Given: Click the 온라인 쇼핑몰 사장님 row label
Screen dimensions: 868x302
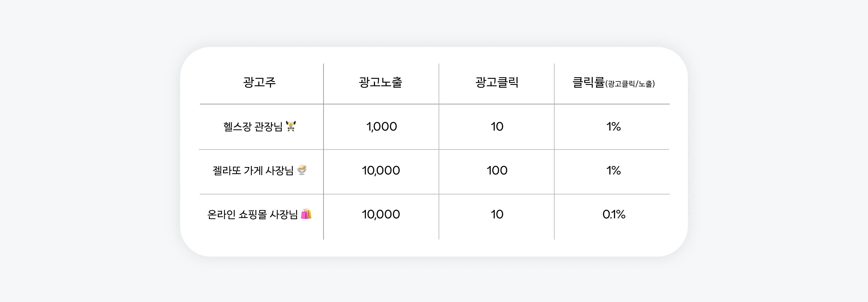Looking at the screenshot, I should pyautogui.click(x=253, y=214).
